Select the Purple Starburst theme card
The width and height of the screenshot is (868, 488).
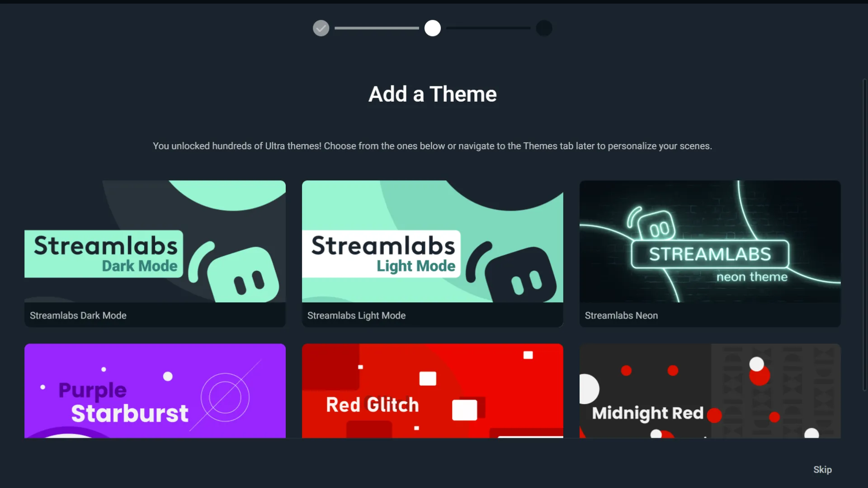[155, 391]
